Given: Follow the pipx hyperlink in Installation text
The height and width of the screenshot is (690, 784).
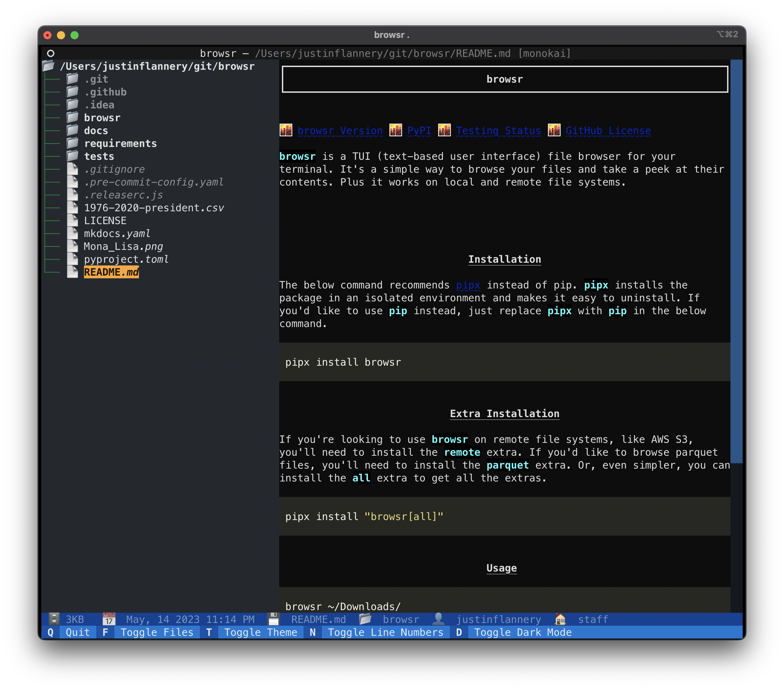Looking at the screenshot, I should (x=468, y=285).
